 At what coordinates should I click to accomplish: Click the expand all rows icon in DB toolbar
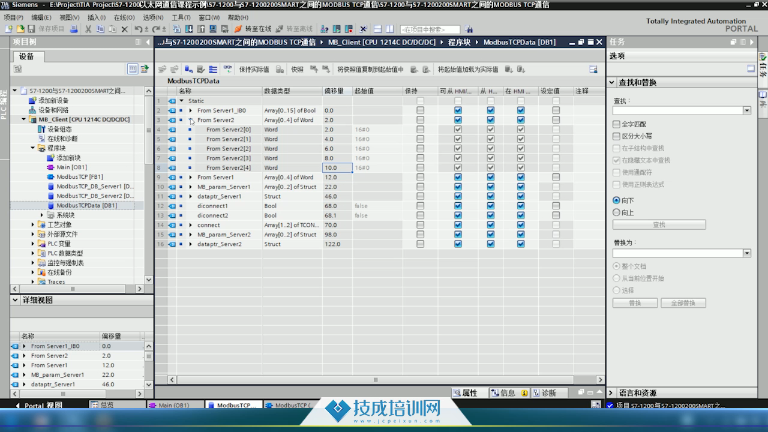[213, 70]
